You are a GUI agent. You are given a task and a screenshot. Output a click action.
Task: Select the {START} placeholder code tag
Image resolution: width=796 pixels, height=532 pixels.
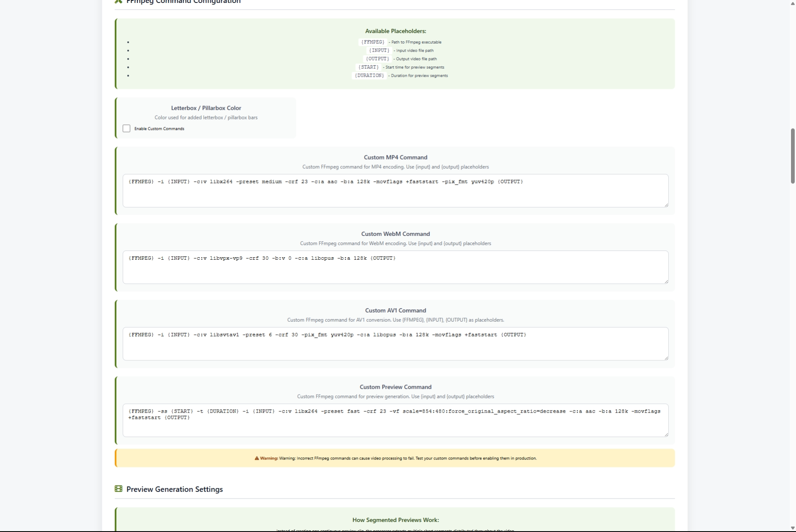pyautogui.click(x=369, y=67)
